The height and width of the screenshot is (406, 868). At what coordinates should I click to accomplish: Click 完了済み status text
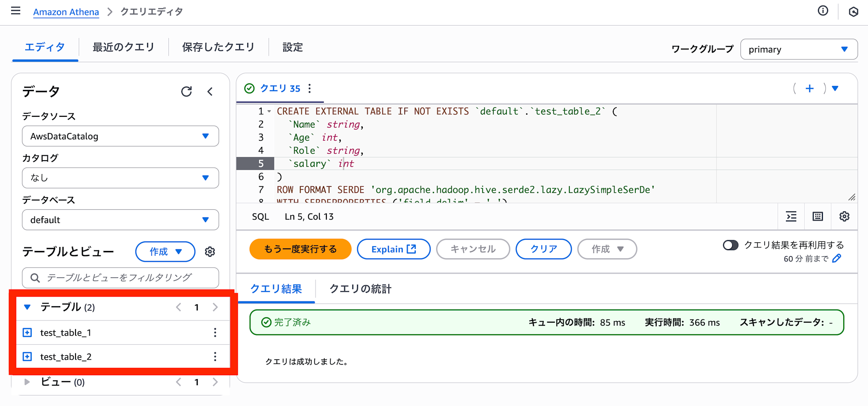pos(293,322)
